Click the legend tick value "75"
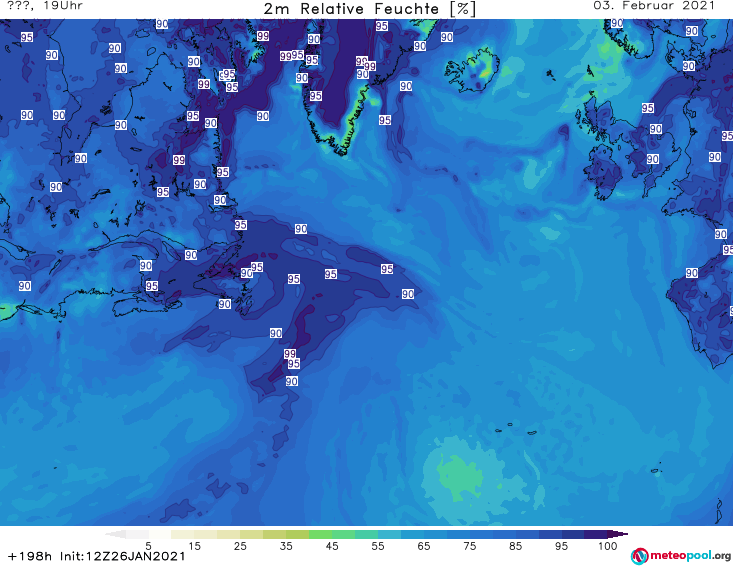733x566 pixels. pos(469,546)
